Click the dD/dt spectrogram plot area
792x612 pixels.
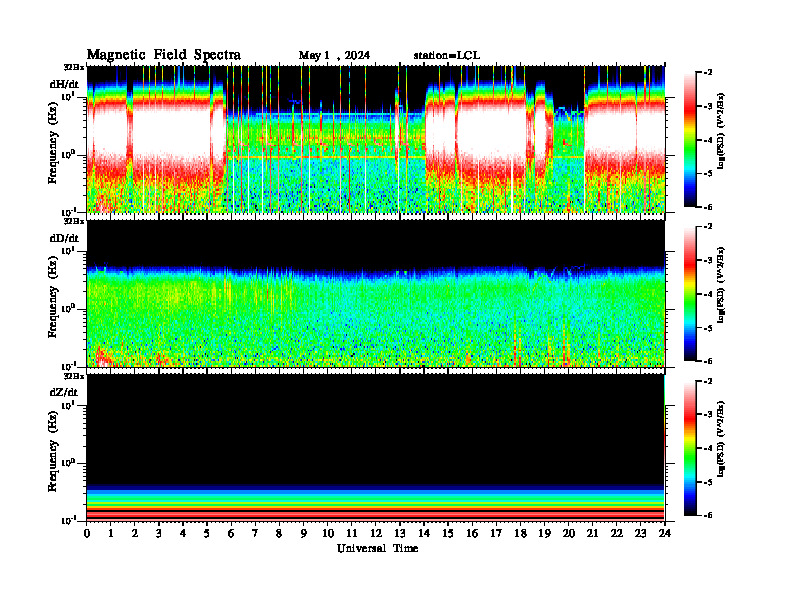(376, 293)
